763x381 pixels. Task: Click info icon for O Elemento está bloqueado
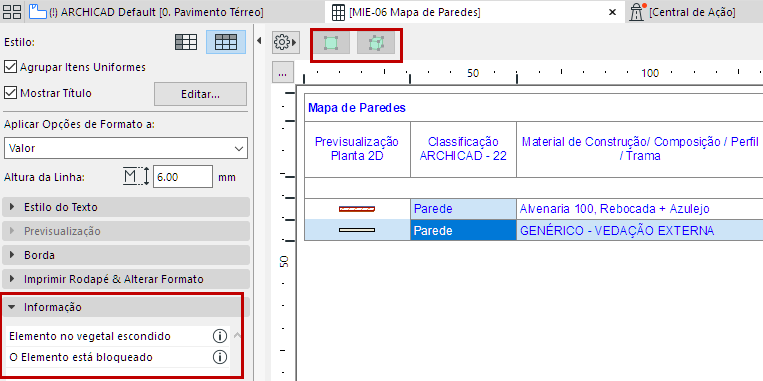pyautogui.click(x=220, y=357)
